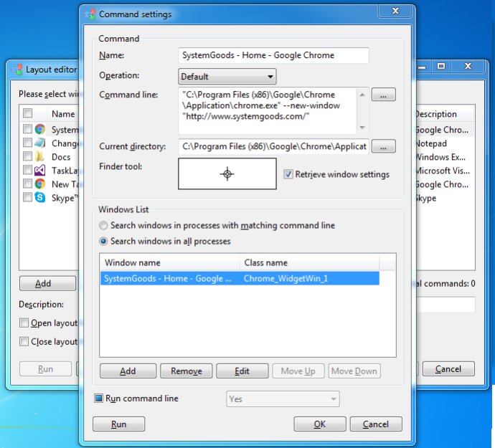The height and width of the screenshot is (448, 495).
Task: Check the System row checkbox in Layout editor
Action: 28,129
